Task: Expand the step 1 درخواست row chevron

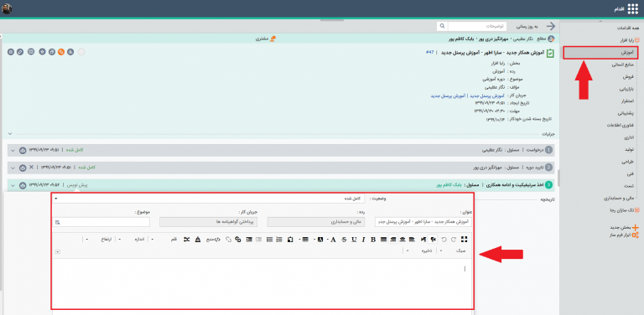Action: coord(13,150)
